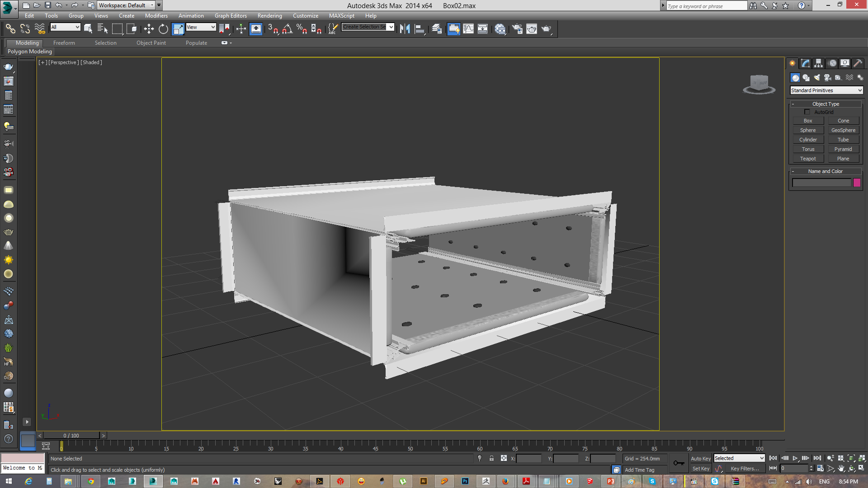The width and height of the screenshot is (868, 488).
Task: Click the Mirror tool icon
Action: coord(405,29)
